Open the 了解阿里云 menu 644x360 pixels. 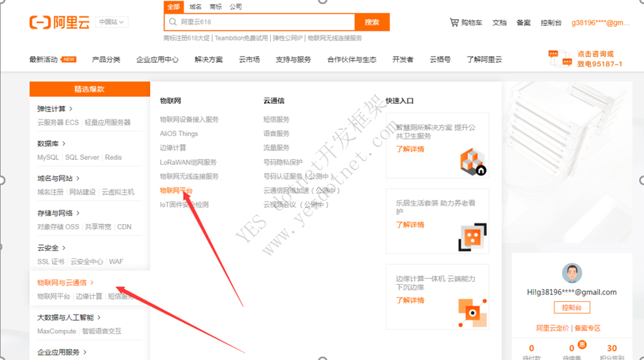(x=484, y=59)
